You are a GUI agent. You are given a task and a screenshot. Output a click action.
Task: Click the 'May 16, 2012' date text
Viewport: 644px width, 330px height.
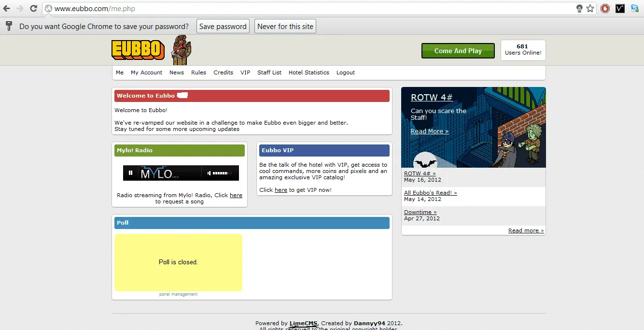[x=423, y=180]
